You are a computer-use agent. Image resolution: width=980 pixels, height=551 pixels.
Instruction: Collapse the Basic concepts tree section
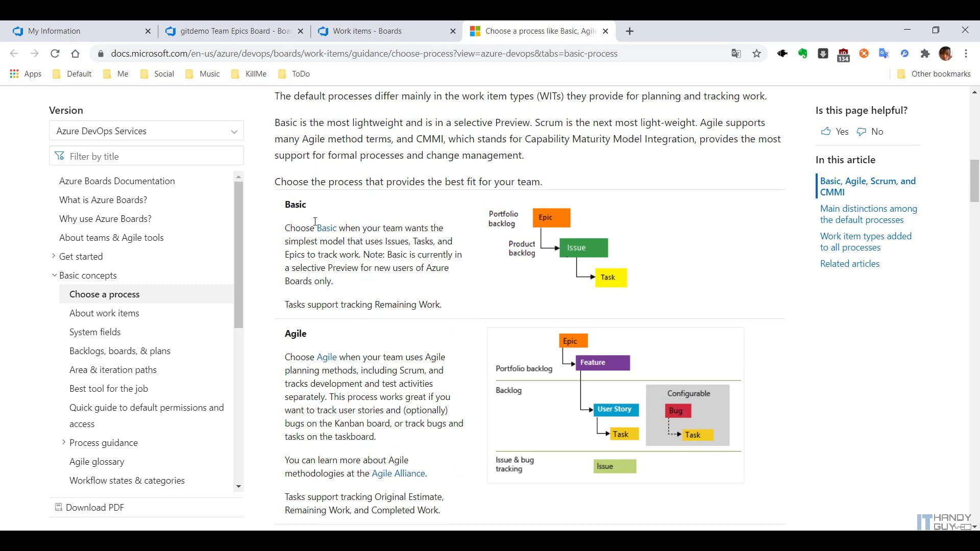54,275
